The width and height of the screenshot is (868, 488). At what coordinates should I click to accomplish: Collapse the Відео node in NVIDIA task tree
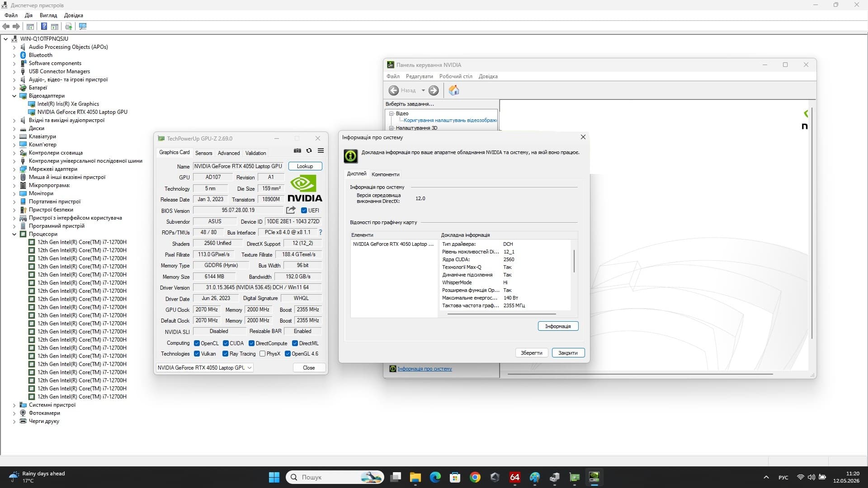click(392, 114)
